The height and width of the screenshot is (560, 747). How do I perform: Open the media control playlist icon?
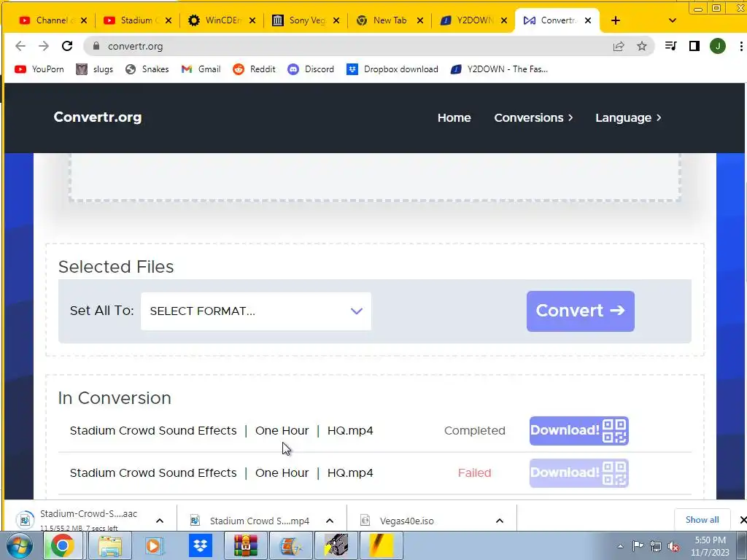[x=671, y=46]
